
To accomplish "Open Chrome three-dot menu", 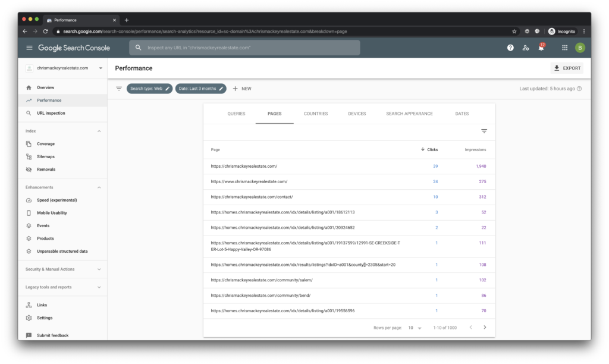I will [x=584, y=32].
